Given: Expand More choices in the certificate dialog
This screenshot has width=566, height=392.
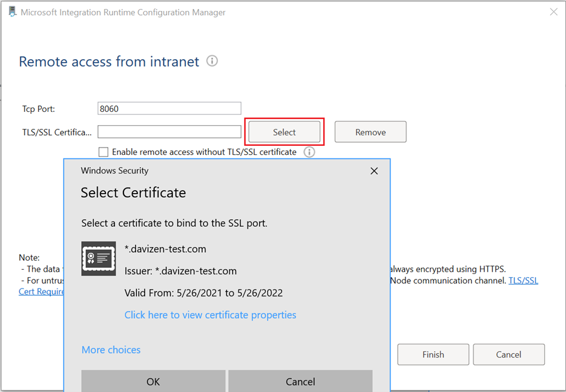Looking at the screenshot, I should pos(111,350).
